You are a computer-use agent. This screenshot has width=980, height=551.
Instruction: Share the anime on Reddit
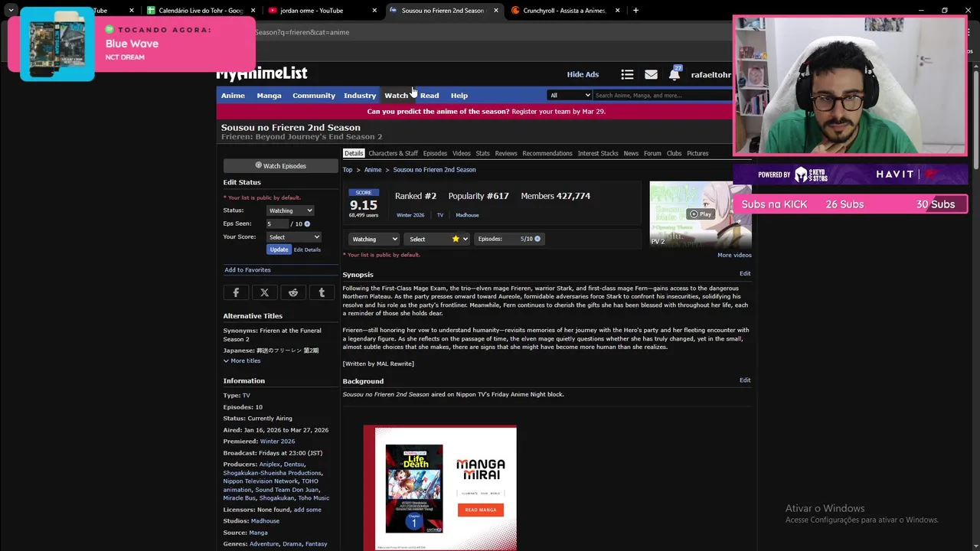(293, 292)
